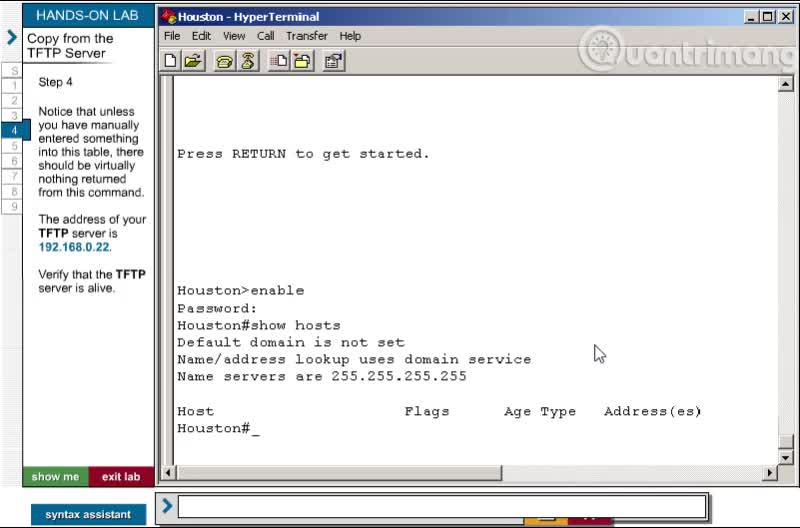Click the 'Step 4' heading text
The width and height of the screenshot is (800, 528).
[56, 82]
